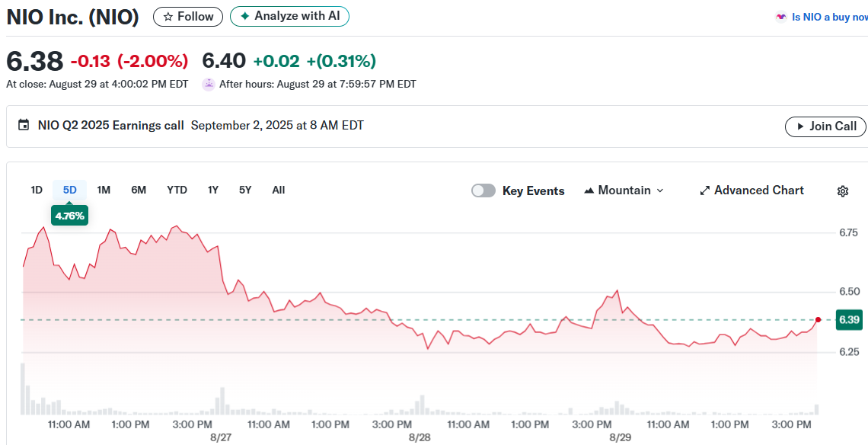868x445 pixels.
Task: Click the 8/28 date label on axis
Action: point(420,437)
